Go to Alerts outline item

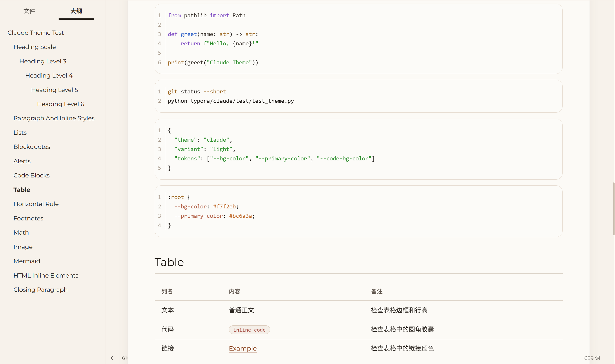[x=22, y=161]
